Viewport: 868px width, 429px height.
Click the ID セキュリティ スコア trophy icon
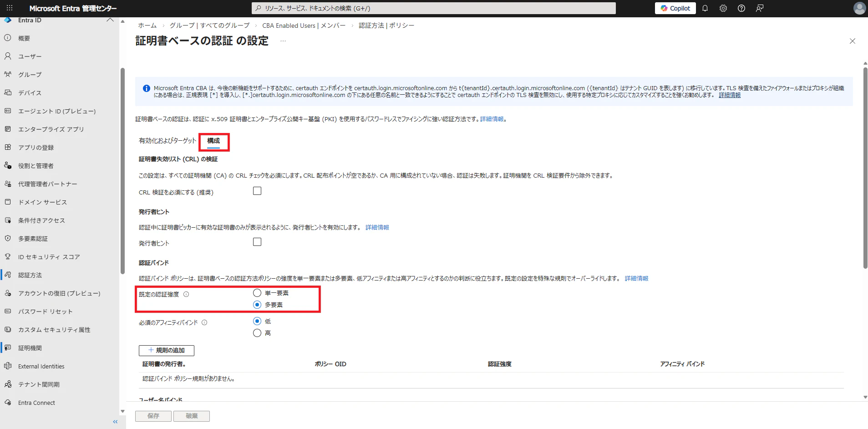tap(8, 256)
